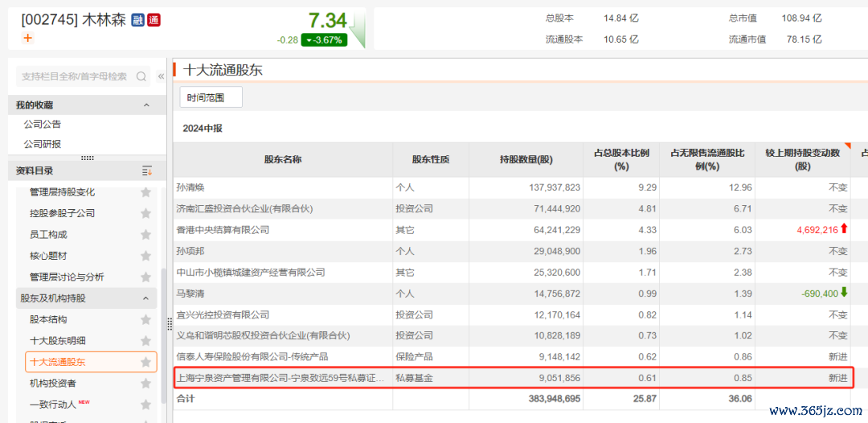Open 十大股东明细 page

point(58,340)
